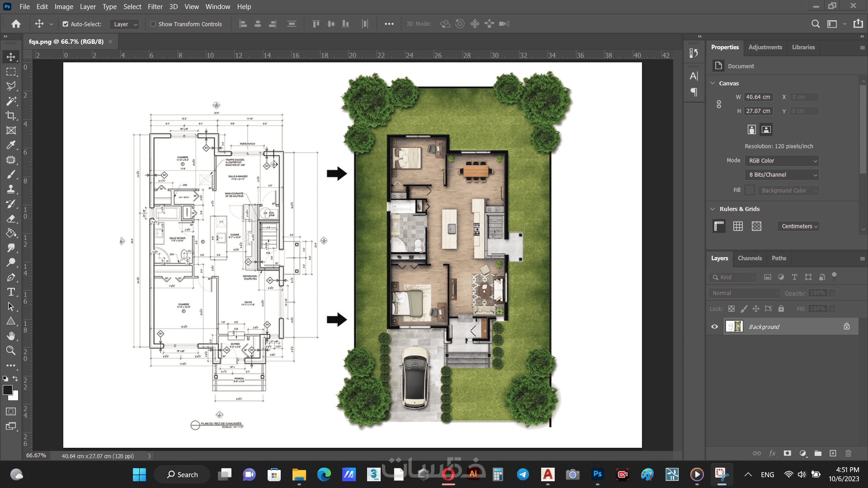Click the delete layer trash icon

[x=848, y=453]
